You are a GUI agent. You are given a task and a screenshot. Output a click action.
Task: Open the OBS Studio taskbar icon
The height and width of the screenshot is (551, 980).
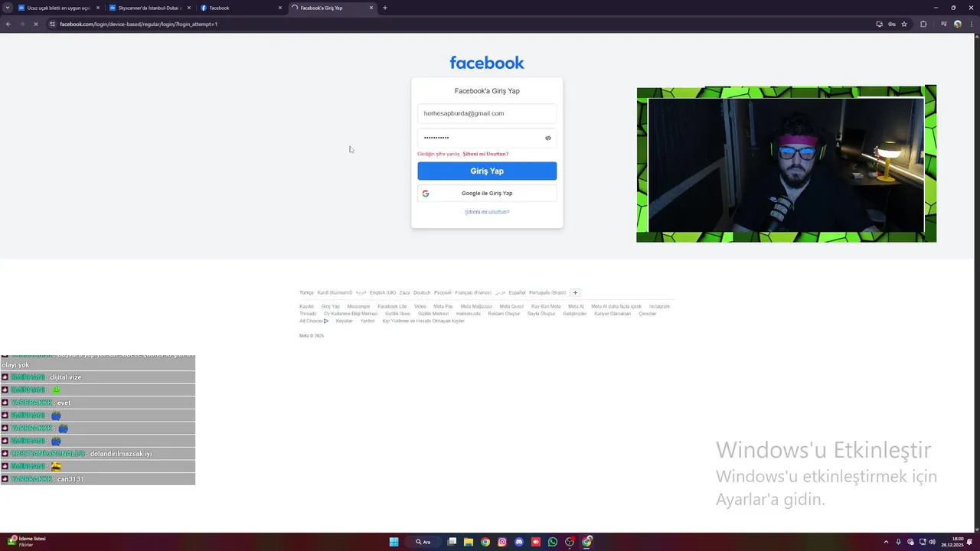click(x=570, y=542)
